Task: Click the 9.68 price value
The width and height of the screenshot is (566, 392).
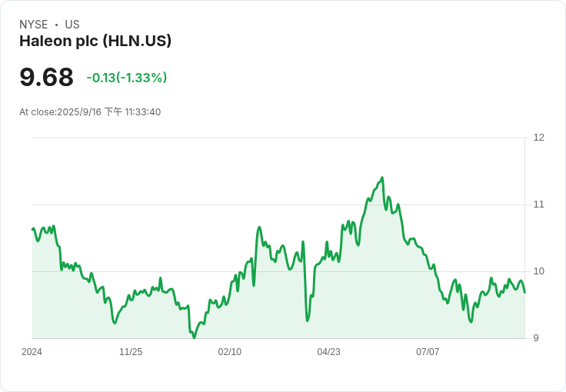Action: coord(47,77)
